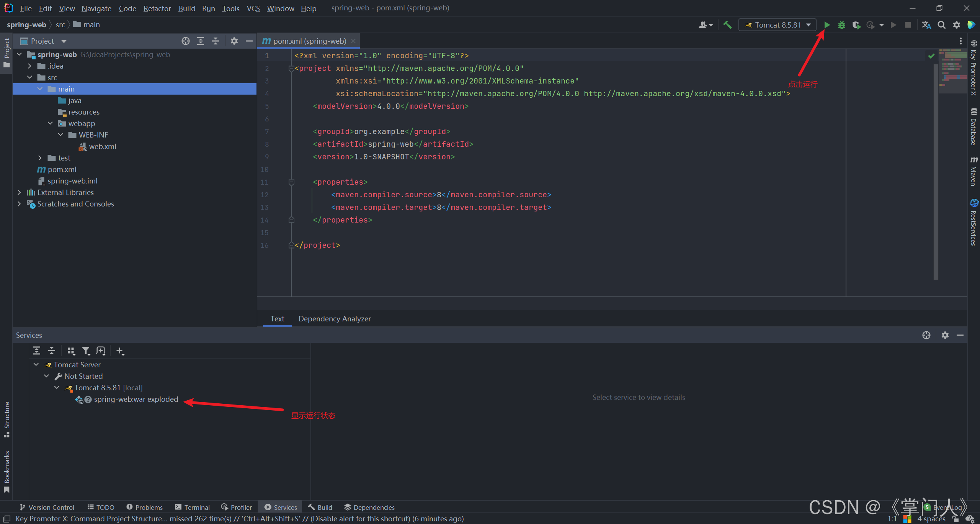Click Run with Coverage icon

pyautogui.click(x=856, y=25)
